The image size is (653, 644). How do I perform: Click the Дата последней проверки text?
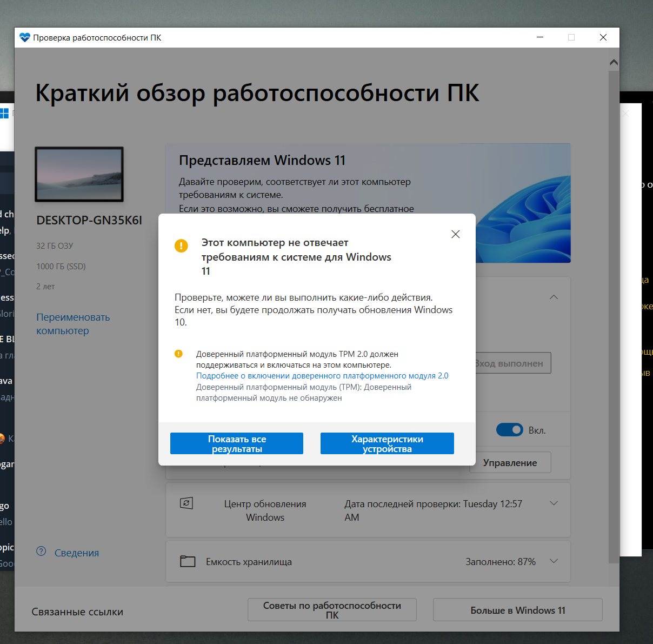[x=433, y=510]
